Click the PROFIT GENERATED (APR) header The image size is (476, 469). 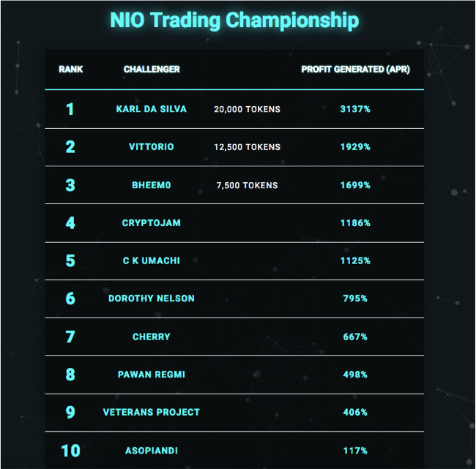click(355, 70)
